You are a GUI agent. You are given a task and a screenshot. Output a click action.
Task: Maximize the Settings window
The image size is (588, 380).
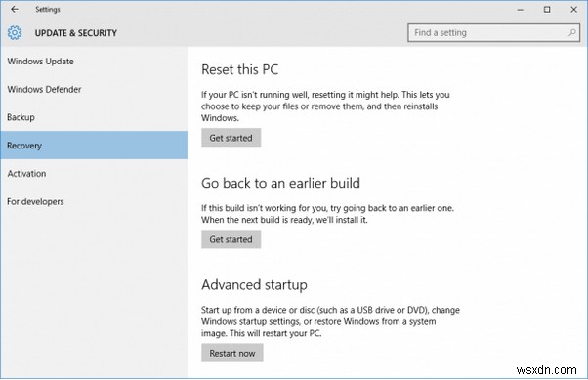pyautogui.click(x=547, y=10)
